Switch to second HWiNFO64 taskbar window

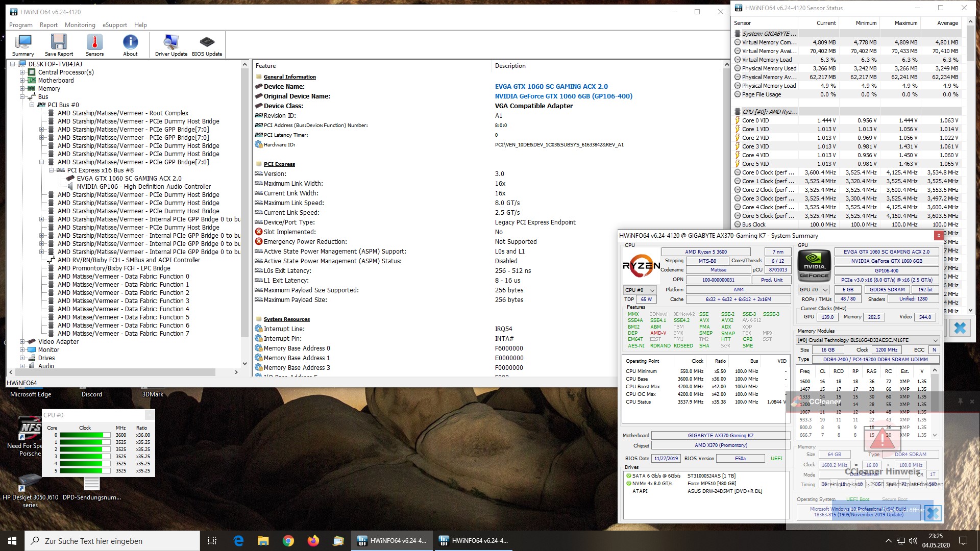pyautogui.click(x=474, y=541)
